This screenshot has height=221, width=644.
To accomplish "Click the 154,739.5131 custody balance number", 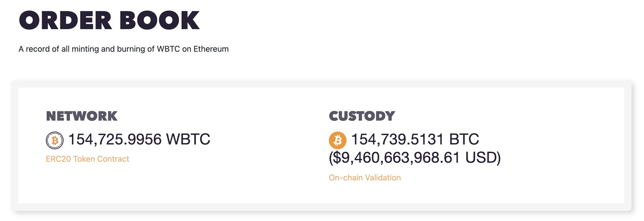I will 397,139.
